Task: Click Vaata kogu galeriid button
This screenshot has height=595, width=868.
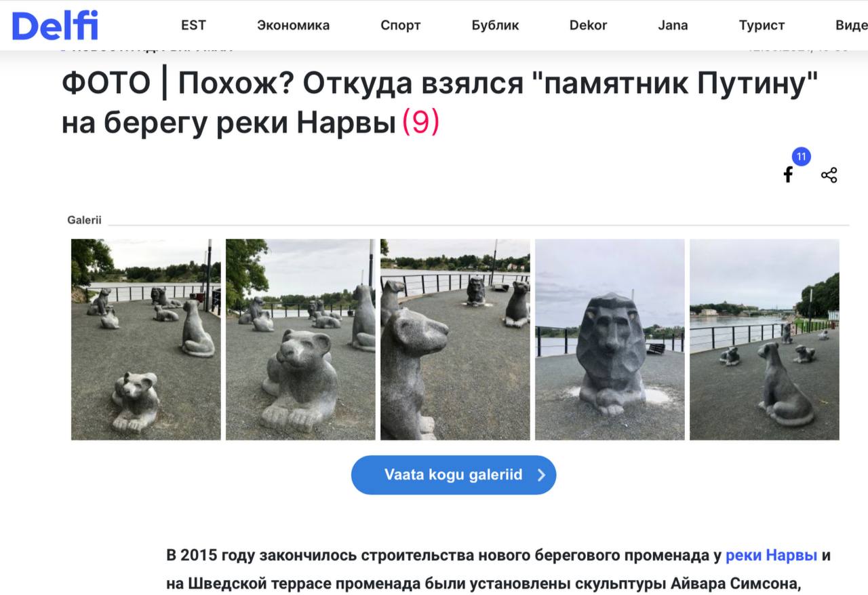Action: (454, 475)
